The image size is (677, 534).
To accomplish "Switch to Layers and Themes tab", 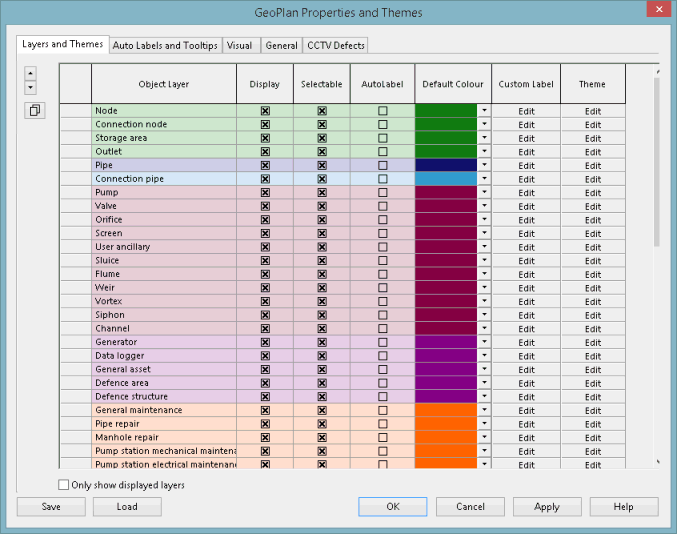I will point(63,44).
